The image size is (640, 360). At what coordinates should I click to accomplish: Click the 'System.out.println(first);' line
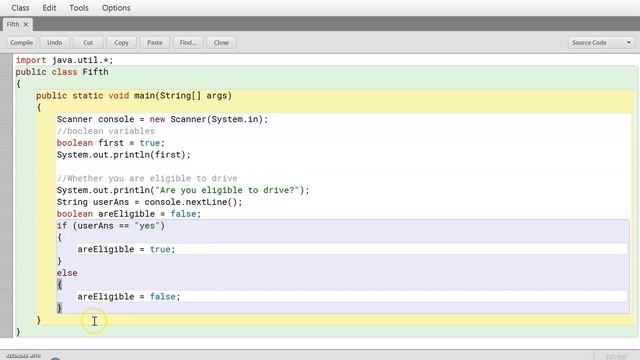pyautogui.click(x=124, y=155)
